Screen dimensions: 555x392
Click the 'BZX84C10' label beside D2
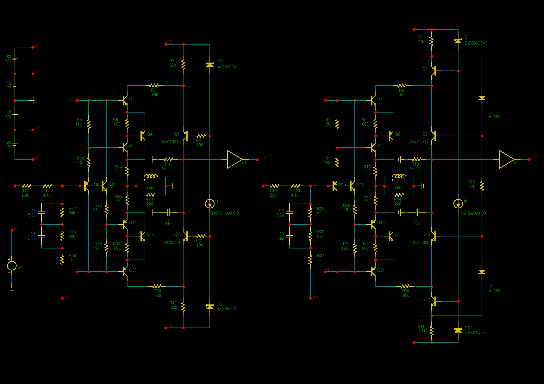click(226, 66)
